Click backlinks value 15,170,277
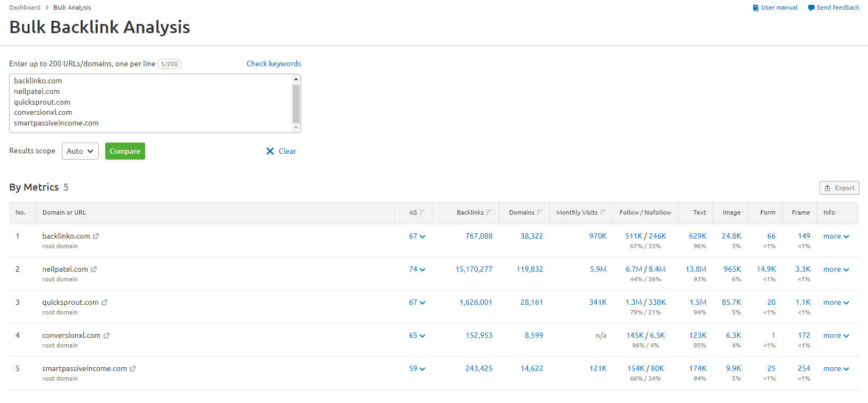Screen dimensions: 868x403 click(474, 269)
